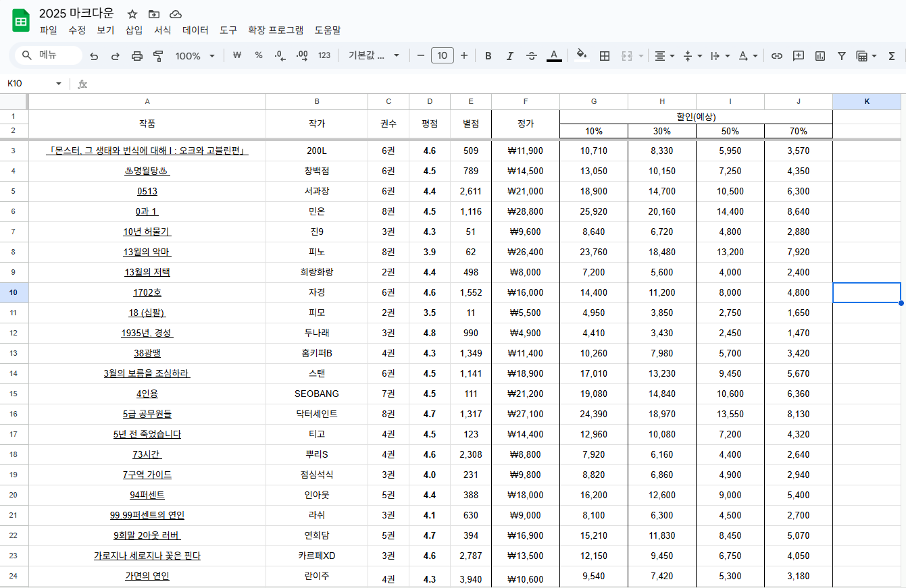Viewport: 906px width, 588px height.
Task: Click the add comment icon
Action: pos(799,56)
